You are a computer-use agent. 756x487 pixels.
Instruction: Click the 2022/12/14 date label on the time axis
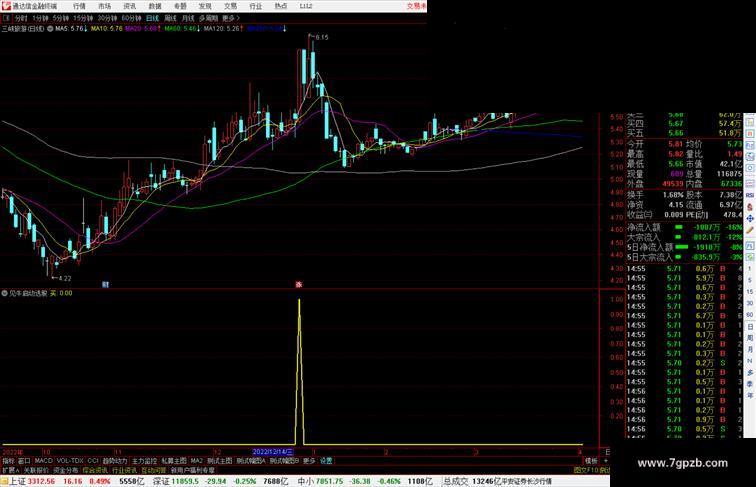273,452
